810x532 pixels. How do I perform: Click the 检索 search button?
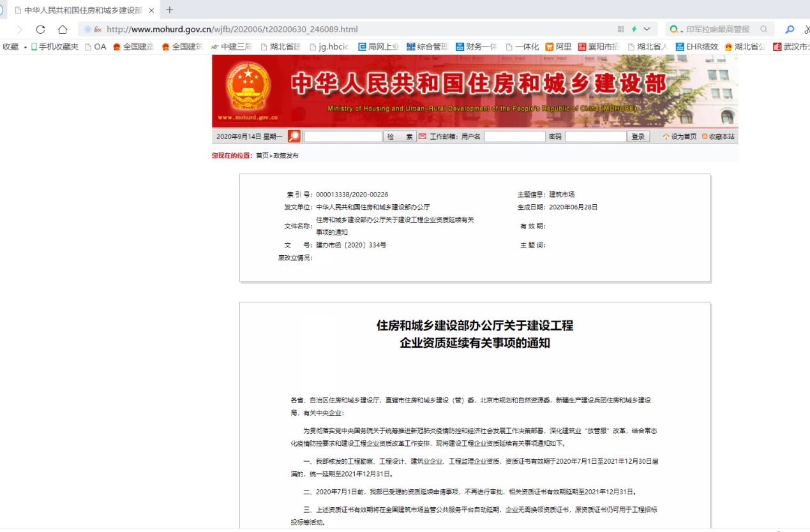tap(400, 137)
